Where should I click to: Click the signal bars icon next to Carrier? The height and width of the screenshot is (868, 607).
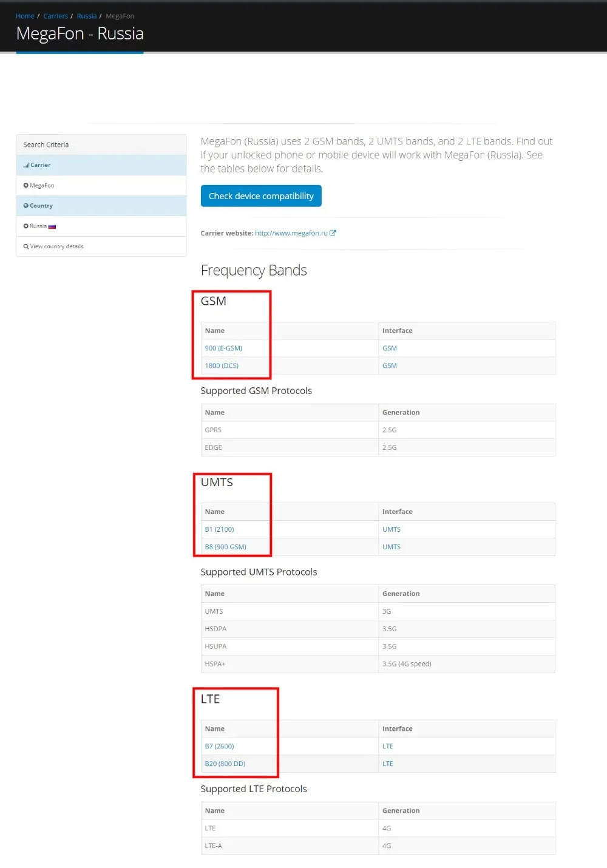point(26,165)
